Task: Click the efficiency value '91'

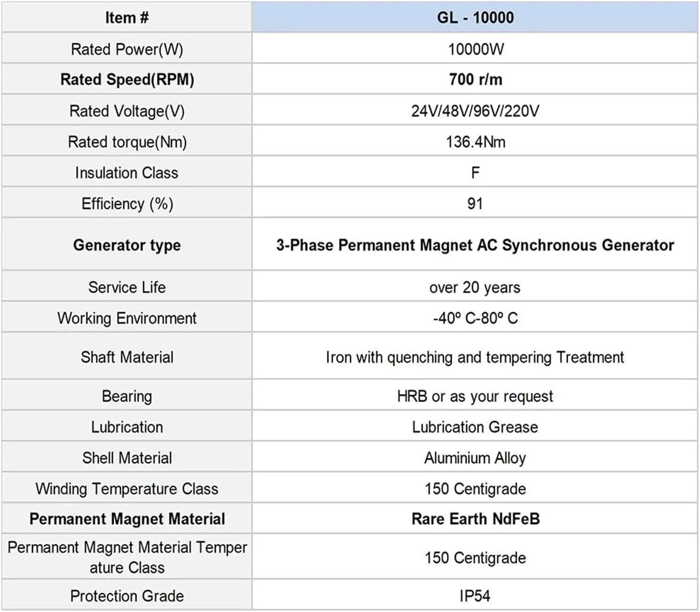Action: click(x=475, y=204)
